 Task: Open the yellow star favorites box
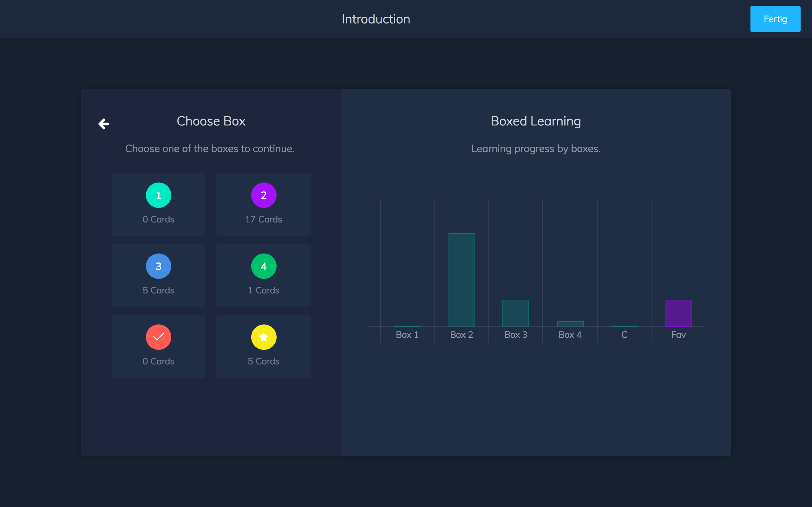click(264, 337)
